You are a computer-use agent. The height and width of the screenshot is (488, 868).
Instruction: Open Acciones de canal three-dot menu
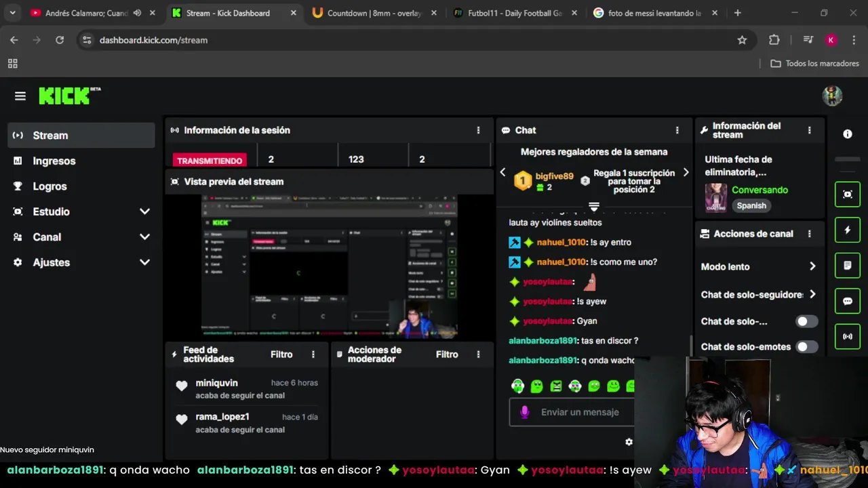pyautogui.click(x=809, y=234)
